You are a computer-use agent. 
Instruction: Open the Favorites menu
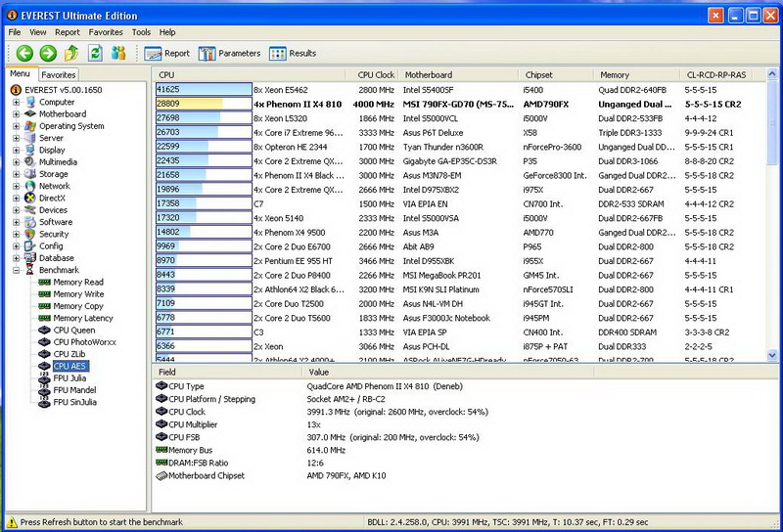(x=106, y=32)
